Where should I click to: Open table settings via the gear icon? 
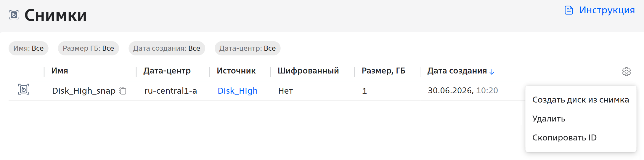626,71
